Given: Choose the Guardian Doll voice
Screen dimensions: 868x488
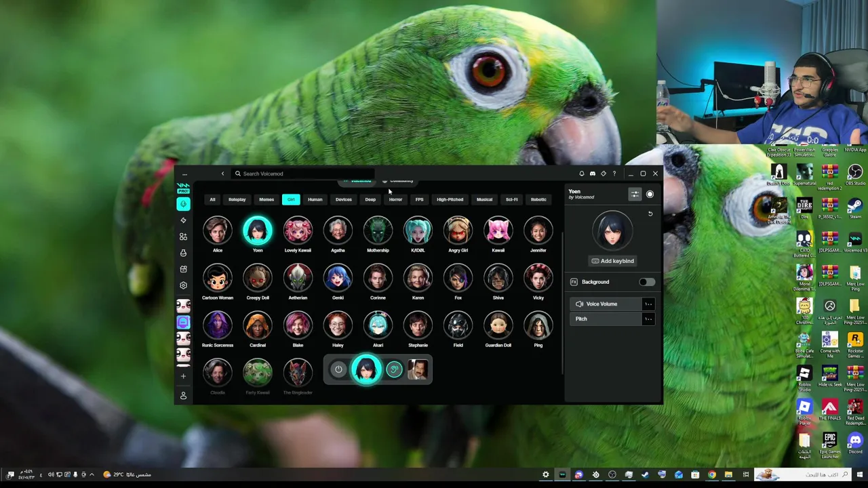Looking at the screenshot, I should coord(498,326).
